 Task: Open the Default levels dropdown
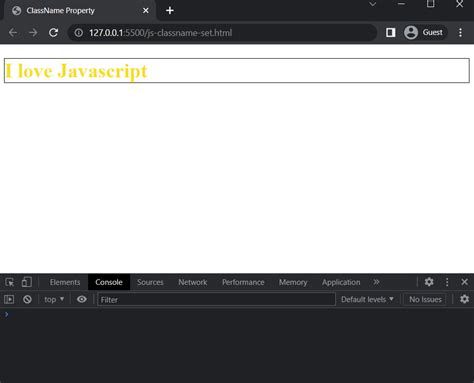tap(367, 299)
